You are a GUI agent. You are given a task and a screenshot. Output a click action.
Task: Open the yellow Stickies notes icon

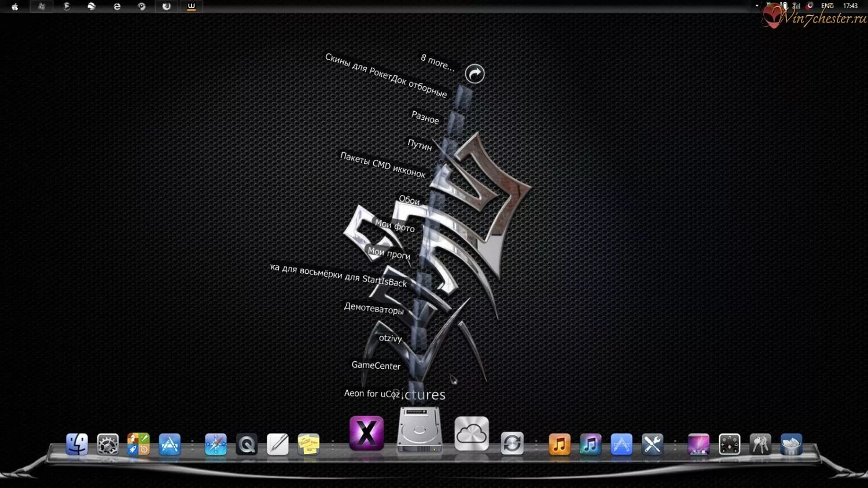click(x=308, y=445)
